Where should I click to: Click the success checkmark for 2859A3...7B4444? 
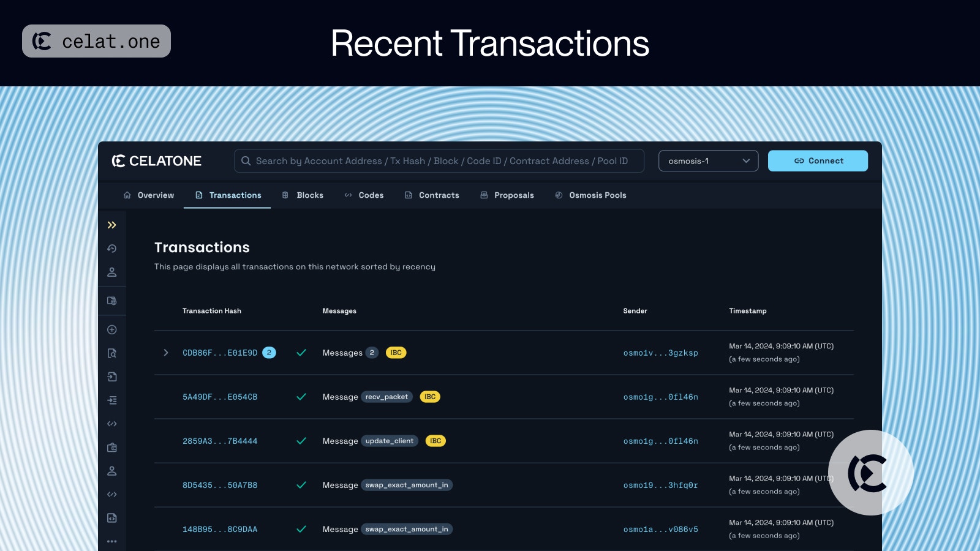pos(301,441)
